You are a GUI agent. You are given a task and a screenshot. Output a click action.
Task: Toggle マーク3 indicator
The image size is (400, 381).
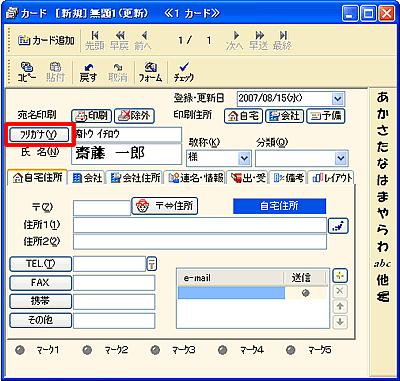[x=155, y=350]
